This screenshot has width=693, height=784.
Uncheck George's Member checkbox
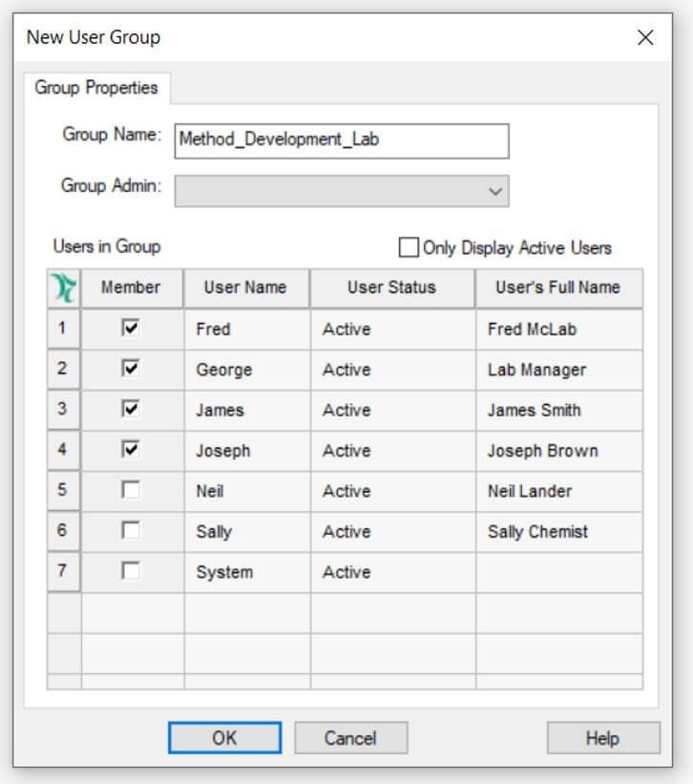click(x=131, y=369)
